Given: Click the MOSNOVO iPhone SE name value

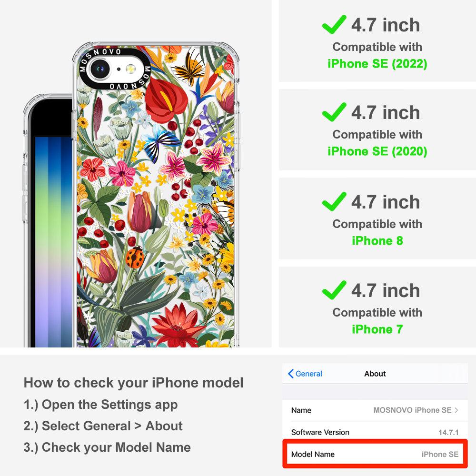Looking at the screenshot, I should (x=412, y=410).
